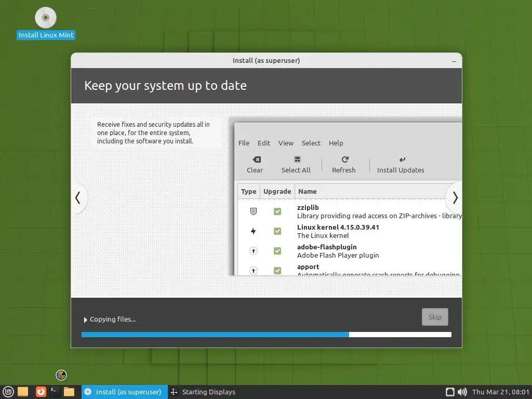Viewport: 532px width, 399px height.
Task: Click the up-arrow icon for adobe-flashplugin
Action: pos(254,251)
